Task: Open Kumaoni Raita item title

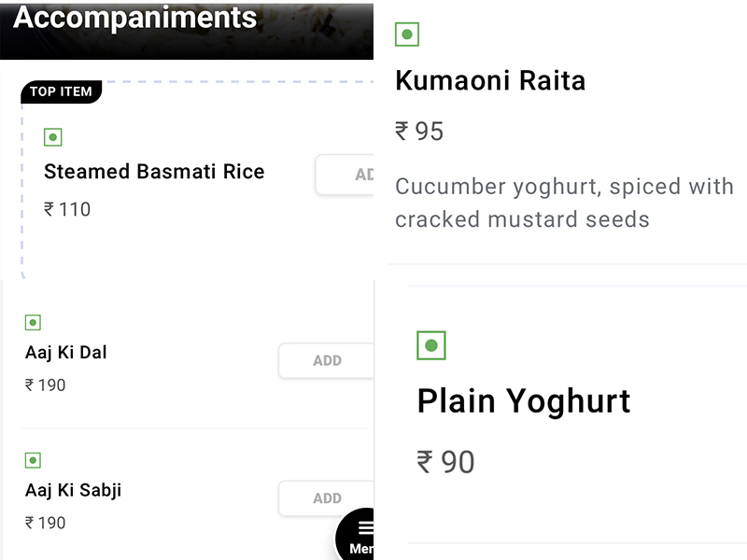Action: (x=490, y=81)
